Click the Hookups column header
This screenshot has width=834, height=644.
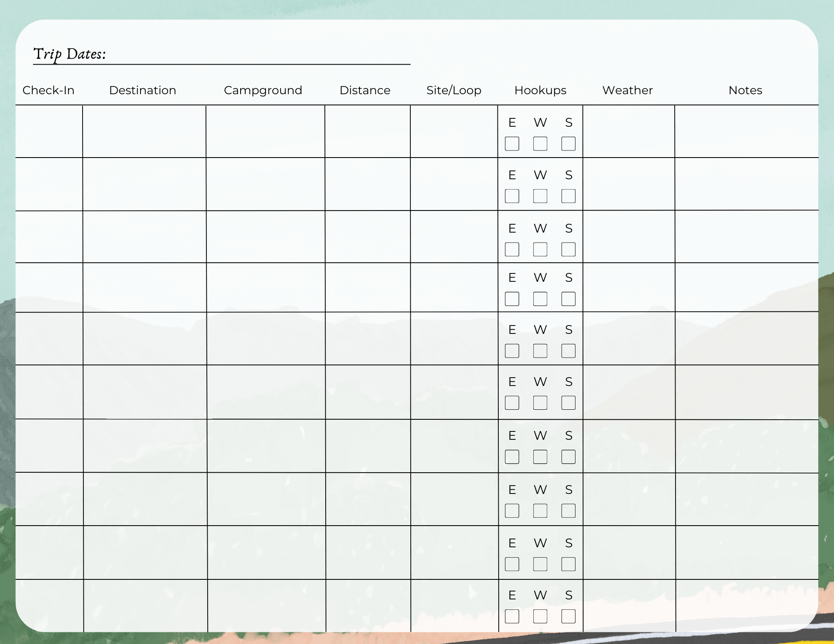[x=540, y=90]
